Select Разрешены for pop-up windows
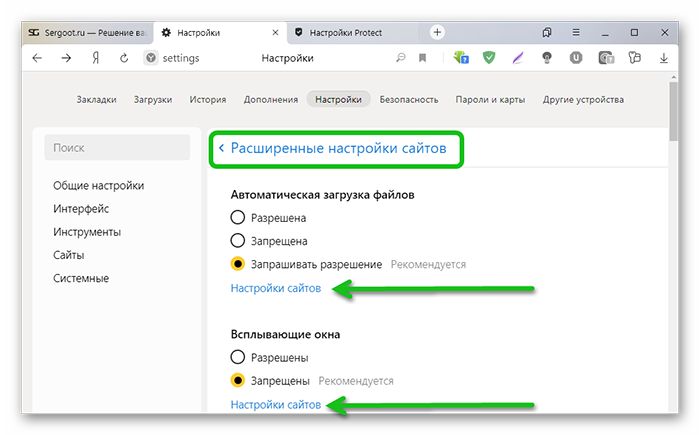700x435 pixels. click(238, 357)
